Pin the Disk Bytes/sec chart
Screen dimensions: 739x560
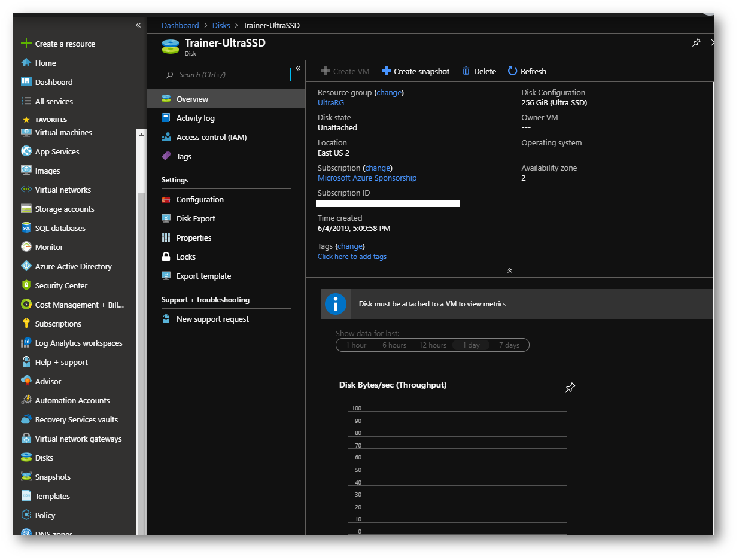pos(570,388)
